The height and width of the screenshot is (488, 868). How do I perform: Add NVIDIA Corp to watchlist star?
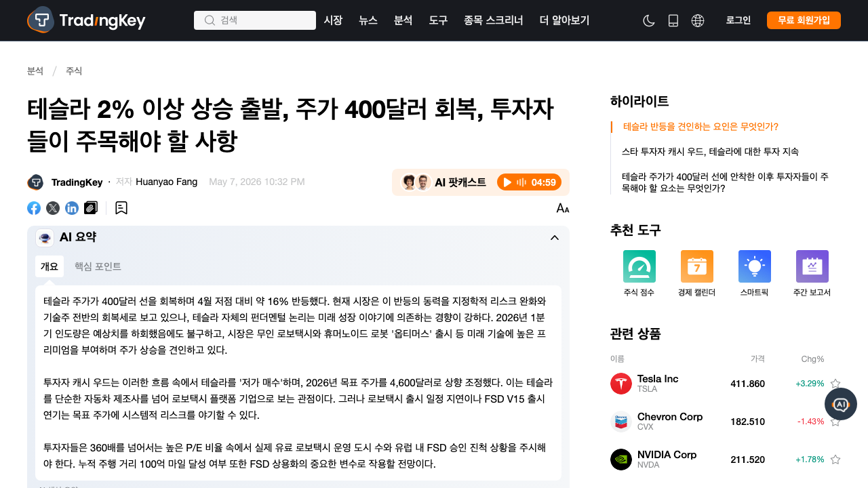(835, 460)
